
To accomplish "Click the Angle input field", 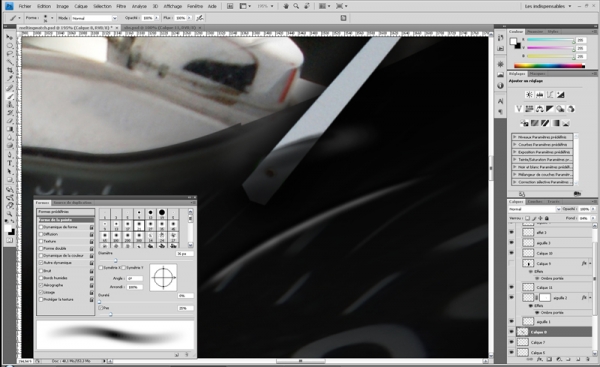I will (135, 278).
